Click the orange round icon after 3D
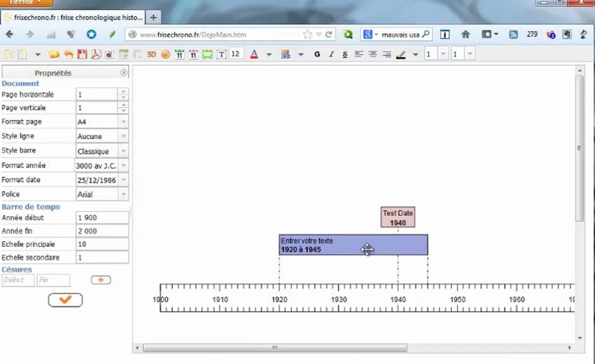The height and width of the screenshot is (364, 595). tap(165, 54)
